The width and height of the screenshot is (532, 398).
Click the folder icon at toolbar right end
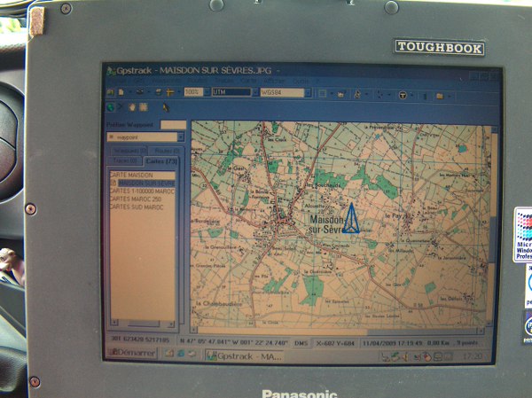(440, 93)
